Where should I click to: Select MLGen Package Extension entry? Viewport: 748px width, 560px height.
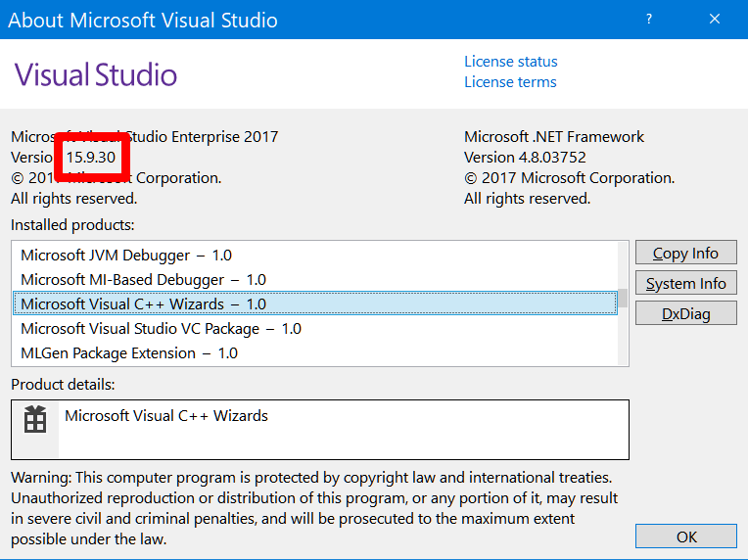[315, 353]
